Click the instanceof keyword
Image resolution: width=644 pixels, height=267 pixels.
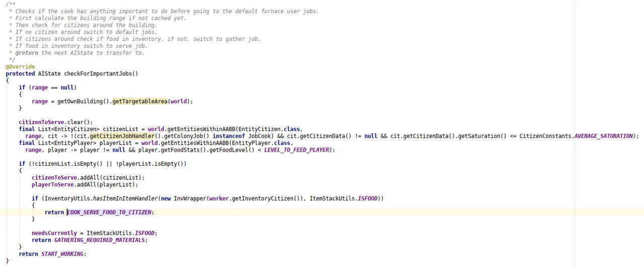coord(228,136)
